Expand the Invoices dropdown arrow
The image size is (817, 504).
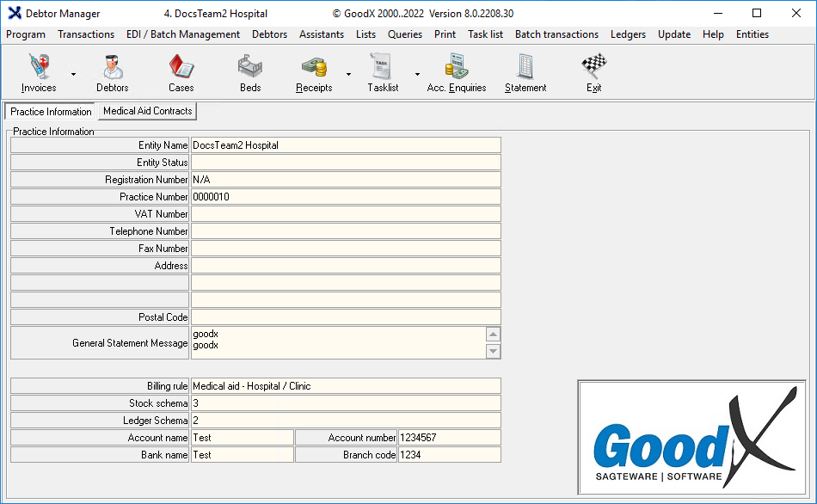[x=73, y=74]
